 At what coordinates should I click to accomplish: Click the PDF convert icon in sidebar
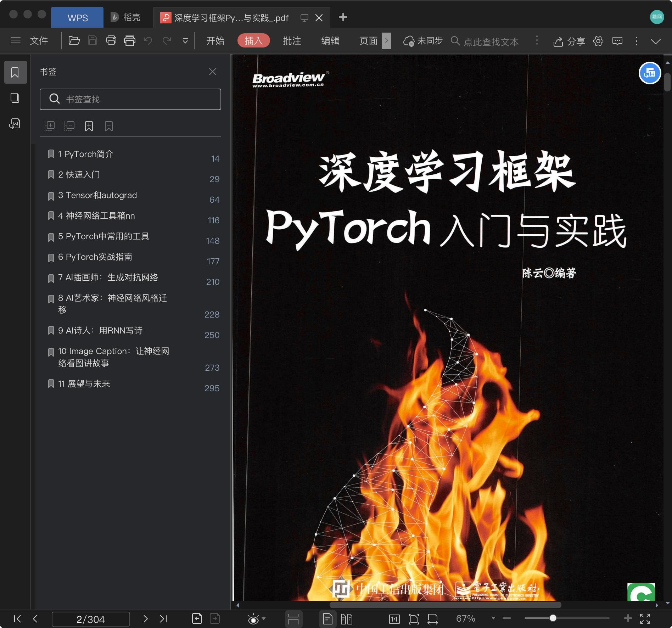pos(15,123)
